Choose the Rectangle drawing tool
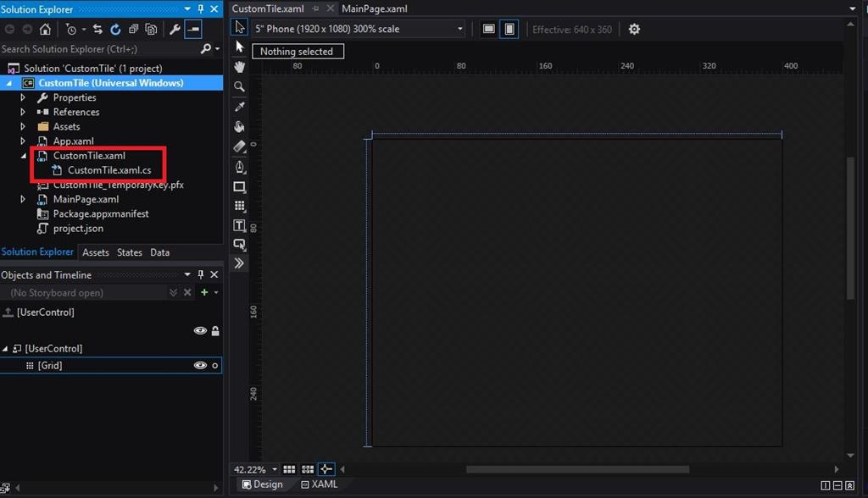Image resolution: width=868 pixels, height=498 pixels. pos(240,187)
